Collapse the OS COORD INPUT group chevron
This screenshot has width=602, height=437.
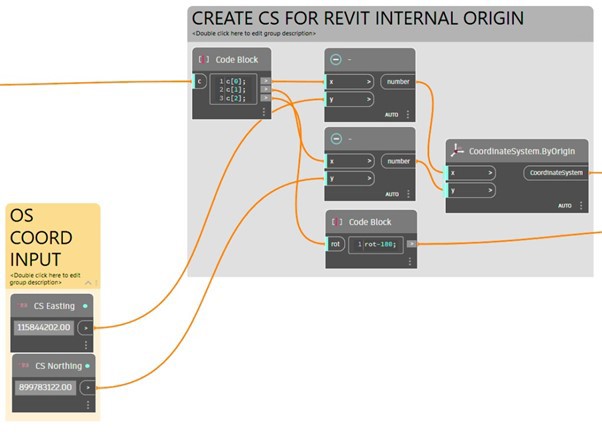88,283
